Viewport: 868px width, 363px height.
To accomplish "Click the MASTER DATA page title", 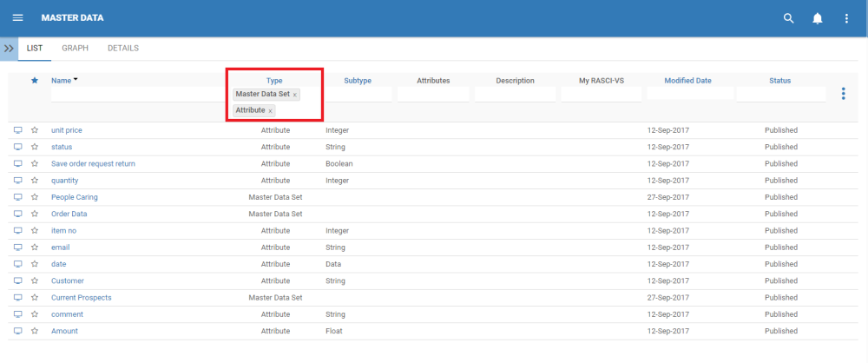I will coord(72,18).
